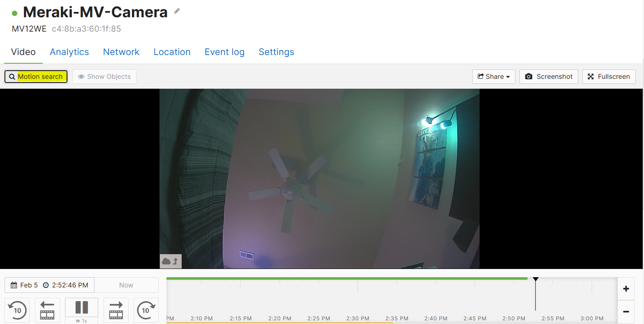Open the Video tab

point(23,52)
